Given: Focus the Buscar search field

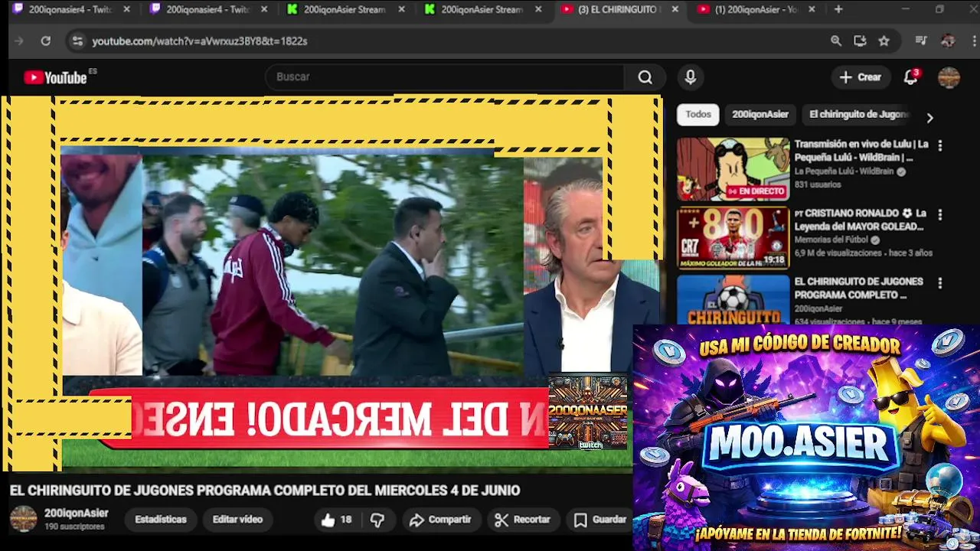Looking at the screenshot, I should (446, 77).
